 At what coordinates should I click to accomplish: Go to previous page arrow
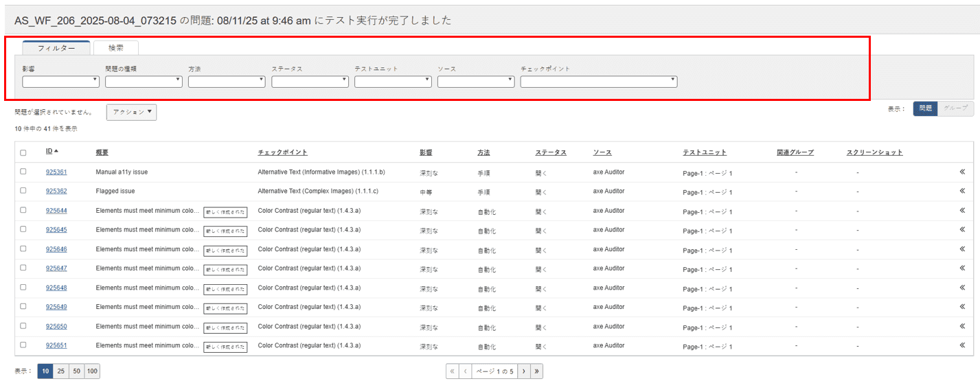click(x=465, y=371)
